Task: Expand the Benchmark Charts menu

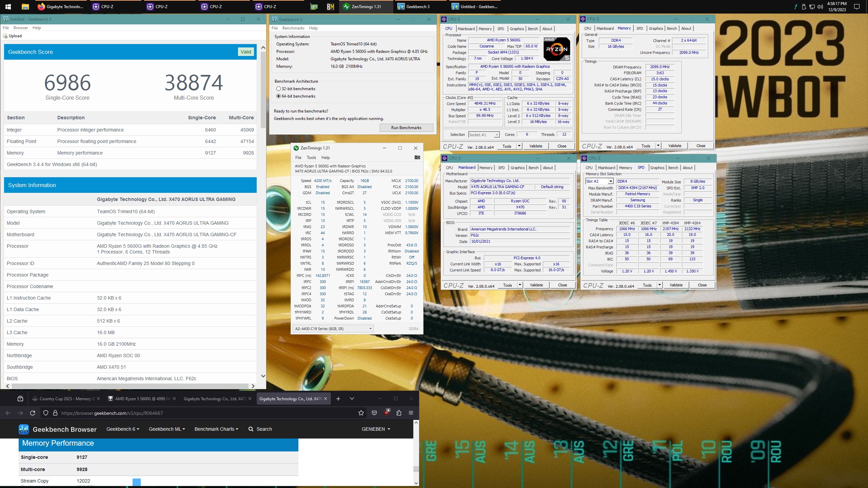Action: 216,429
